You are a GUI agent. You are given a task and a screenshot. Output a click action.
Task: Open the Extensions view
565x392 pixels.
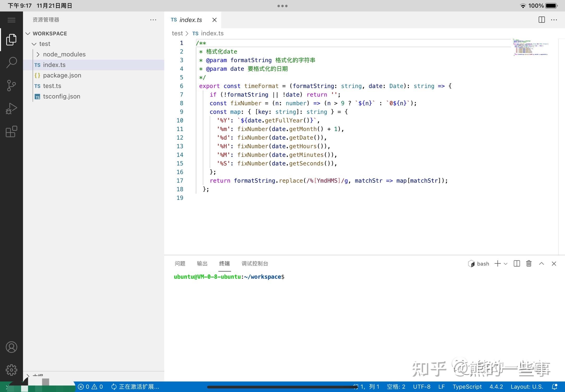(x=11, y=132)
